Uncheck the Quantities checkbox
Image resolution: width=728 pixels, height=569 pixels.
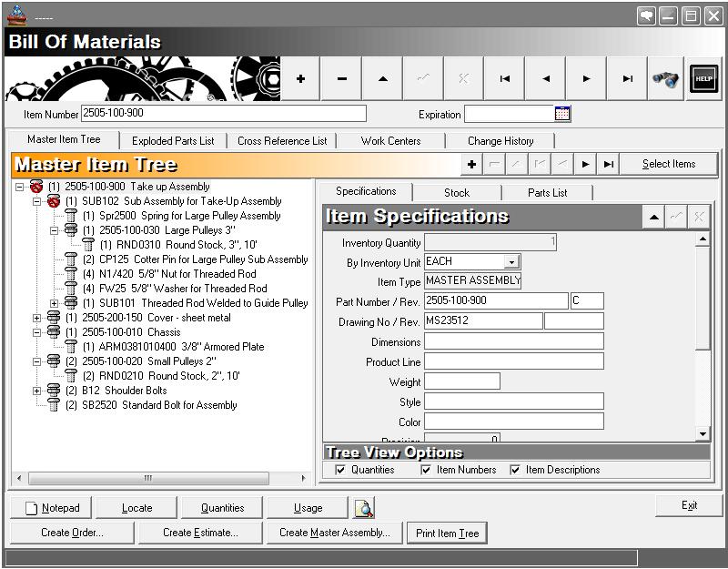pos(340,470)
